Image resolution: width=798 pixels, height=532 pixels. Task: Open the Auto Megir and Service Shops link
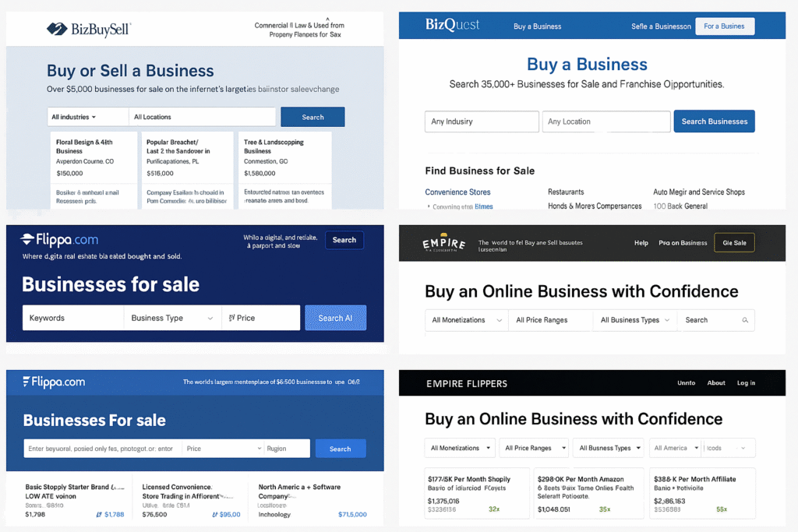tap(699, 192)
